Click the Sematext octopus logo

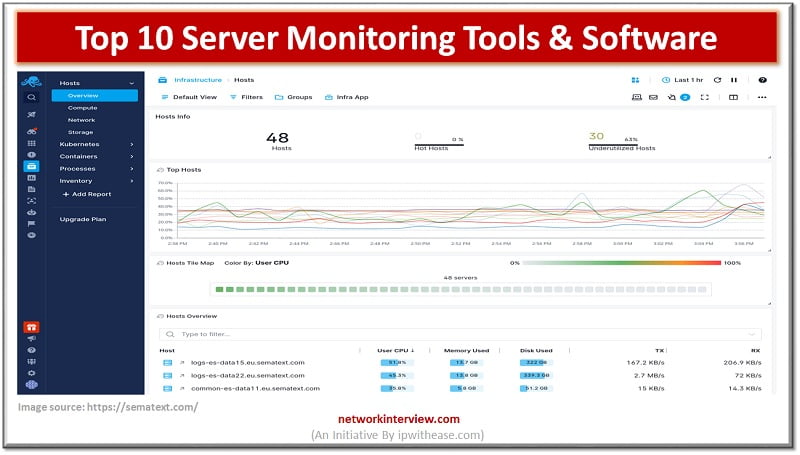31,81
